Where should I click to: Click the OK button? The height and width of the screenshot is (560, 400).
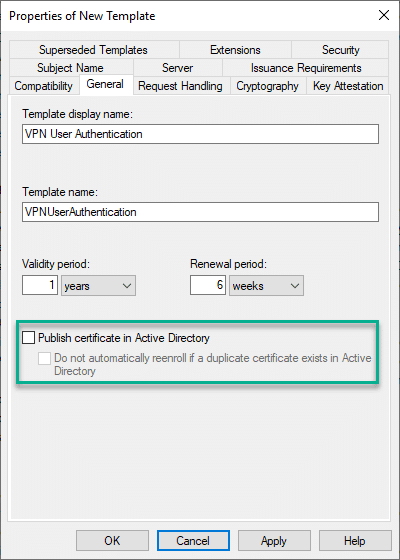coord(112,540)
